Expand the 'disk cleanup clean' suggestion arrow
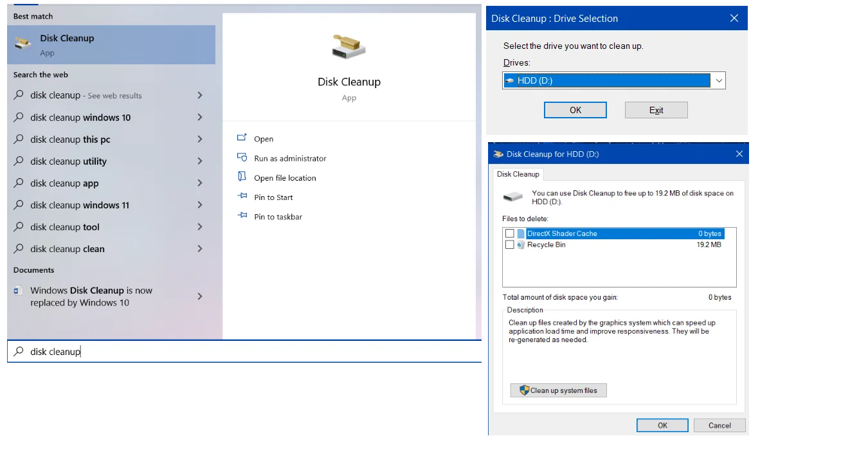 [200, 248]
